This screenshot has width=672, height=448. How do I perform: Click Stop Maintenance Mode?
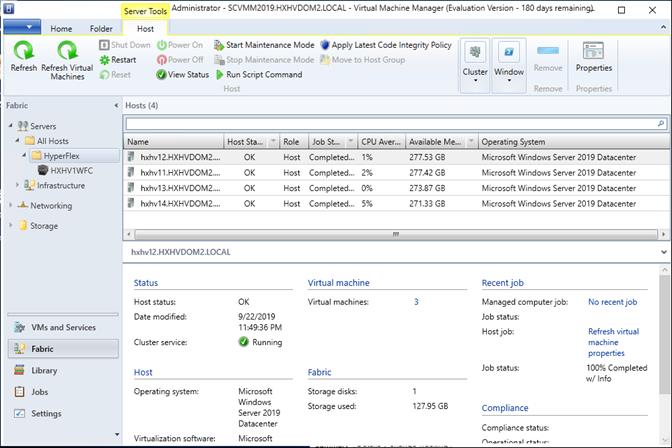(x=264, y=60)
